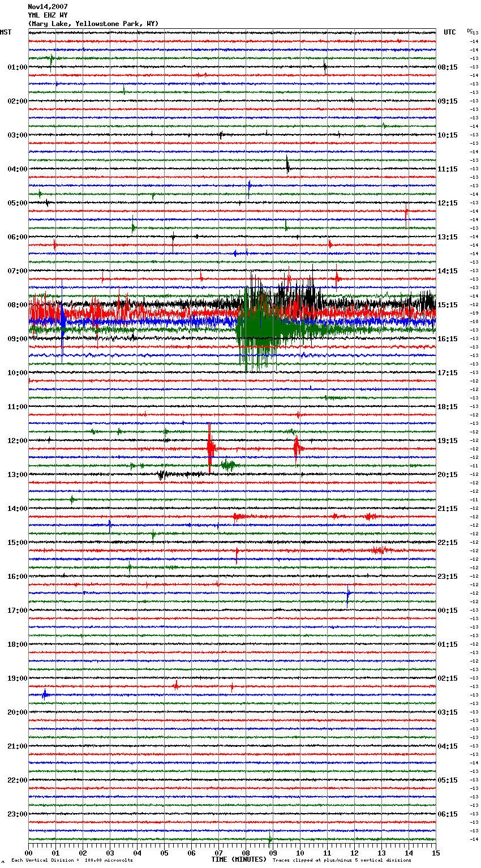Click the DC offset column heading
Viewport: 481px width, 868px height.
tap(470, 31)
